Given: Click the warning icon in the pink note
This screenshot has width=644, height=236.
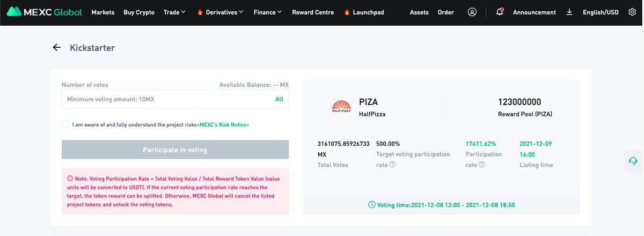Looking at the screenshot, I should (x=70, y=178).
